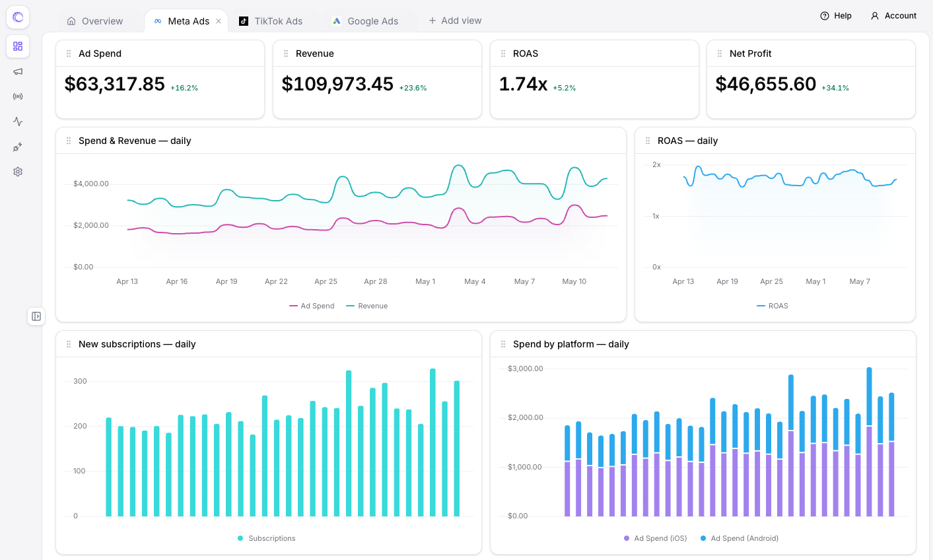The width and height of the screenshot is (933, 560).
Task: Click the 300 axis label in subscriptions chart
Action: coord(80,381)
